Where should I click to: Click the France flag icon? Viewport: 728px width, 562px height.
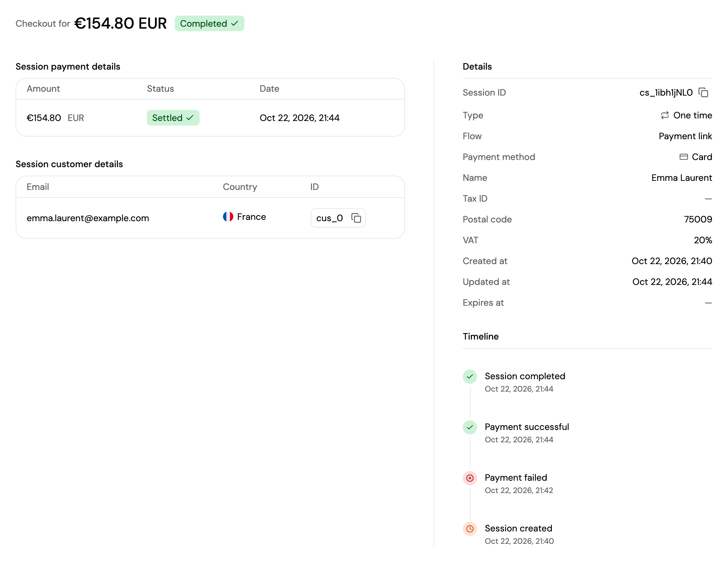tap(228, 217)
